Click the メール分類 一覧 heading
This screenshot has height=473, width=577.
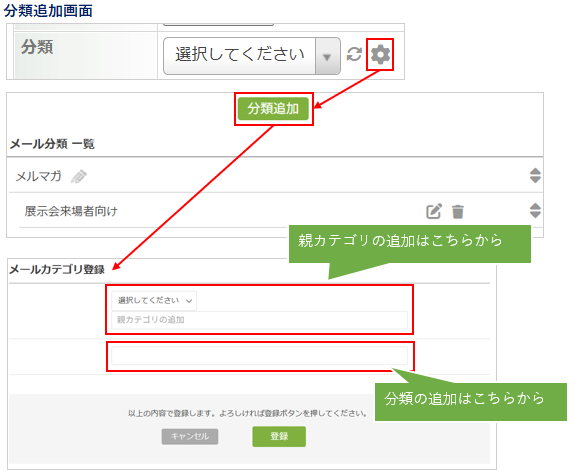point(52,144)
